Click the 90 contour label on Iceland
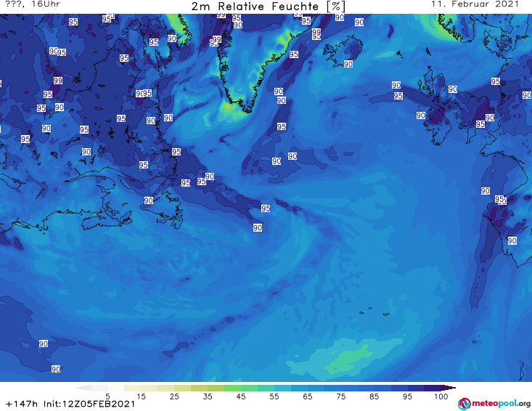Viewport: 532px width, 411px height. coord(348,64)
